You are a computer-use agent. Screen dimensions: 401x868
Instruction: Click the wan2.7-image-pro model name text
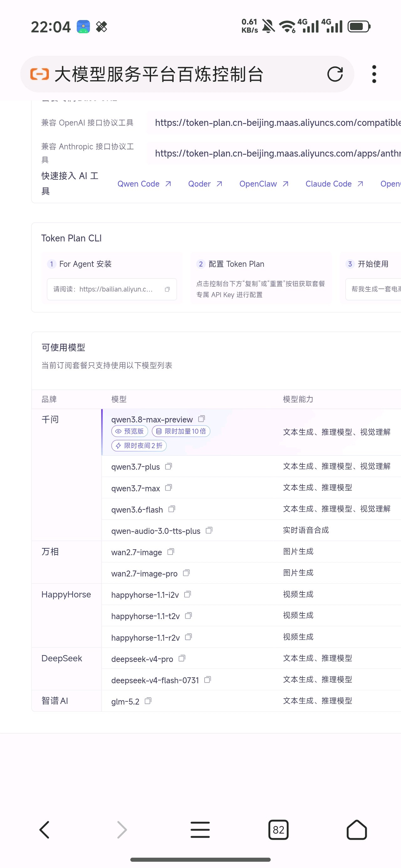pos(144,574)
